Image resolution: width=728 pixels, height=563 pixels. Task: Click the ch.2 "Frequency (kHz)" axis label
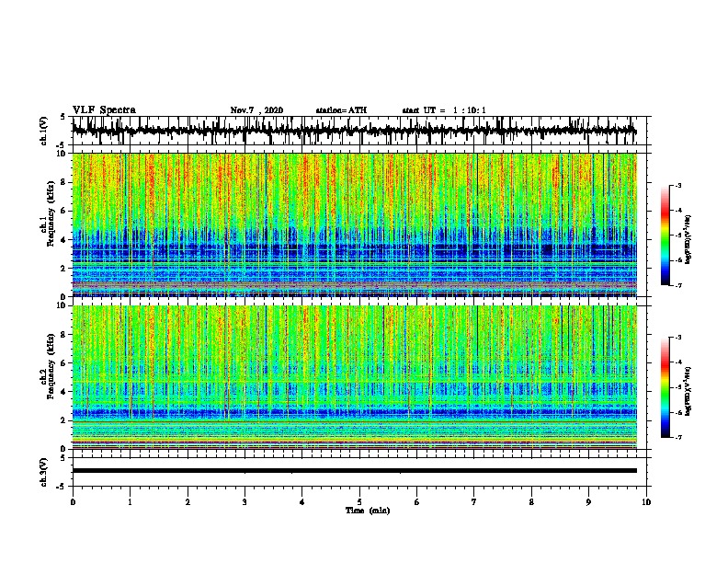pos(51,367)
